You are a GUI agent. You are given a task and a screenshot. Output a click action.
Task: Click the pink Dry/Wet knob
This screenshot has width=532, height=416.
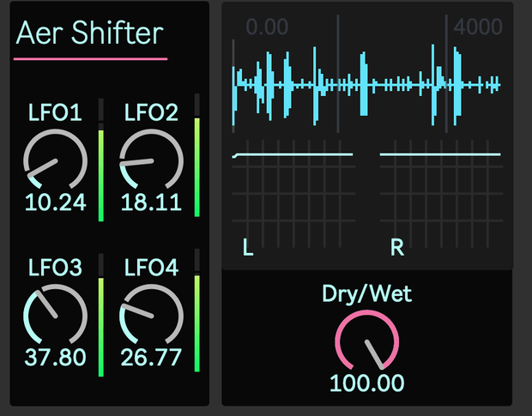tap(366, 341)
